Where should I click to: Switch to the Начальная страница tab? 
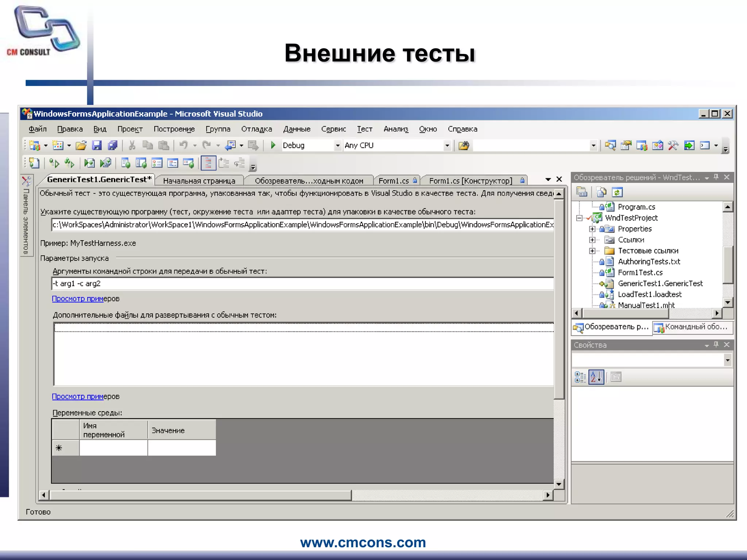coord(199,180)
